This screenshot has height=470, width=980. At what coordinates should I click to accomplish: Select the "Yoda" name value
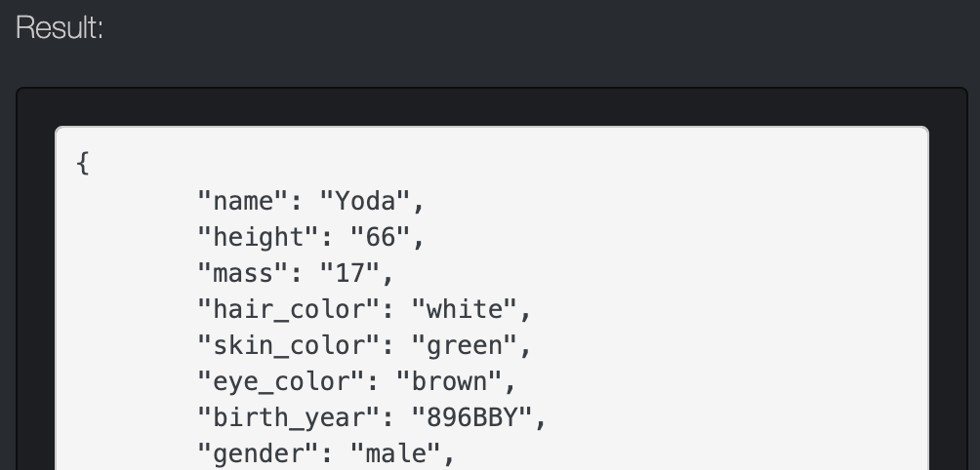[367, 201]
